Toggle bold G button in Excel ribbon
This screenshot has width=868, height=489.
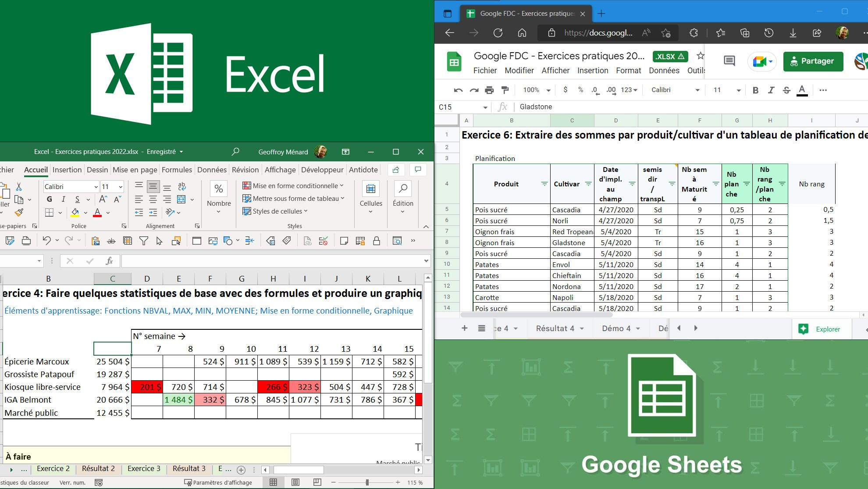(x=49, y=200)
